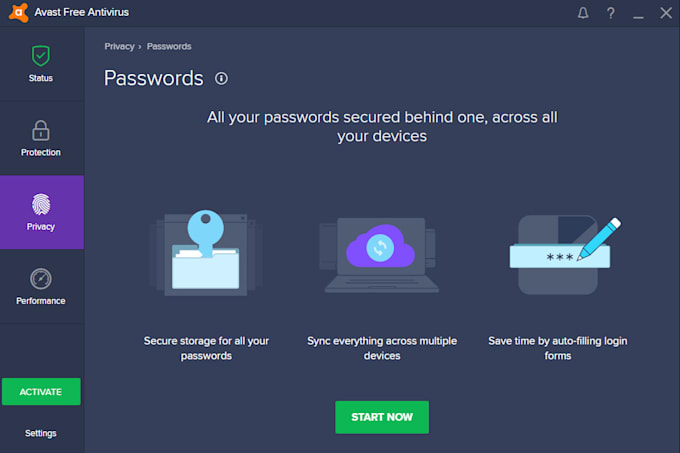
Task: Switch to the Status tab label
Action: (x=41, y=78)
